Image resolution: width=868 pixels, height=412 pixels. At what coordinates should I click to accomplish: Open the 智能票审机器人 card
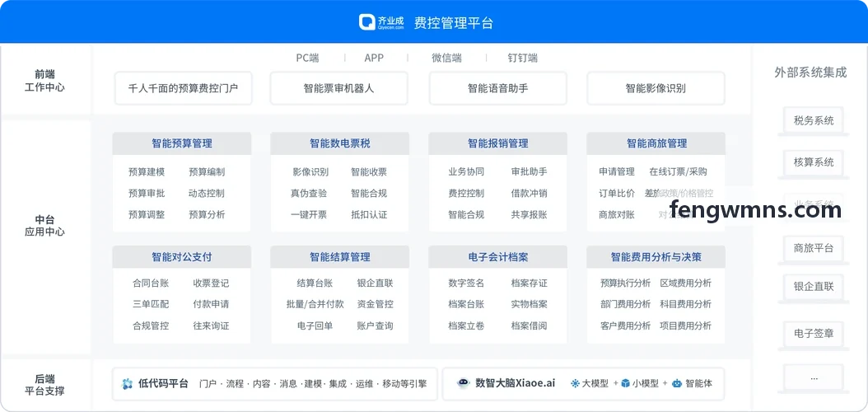point(338,88)
